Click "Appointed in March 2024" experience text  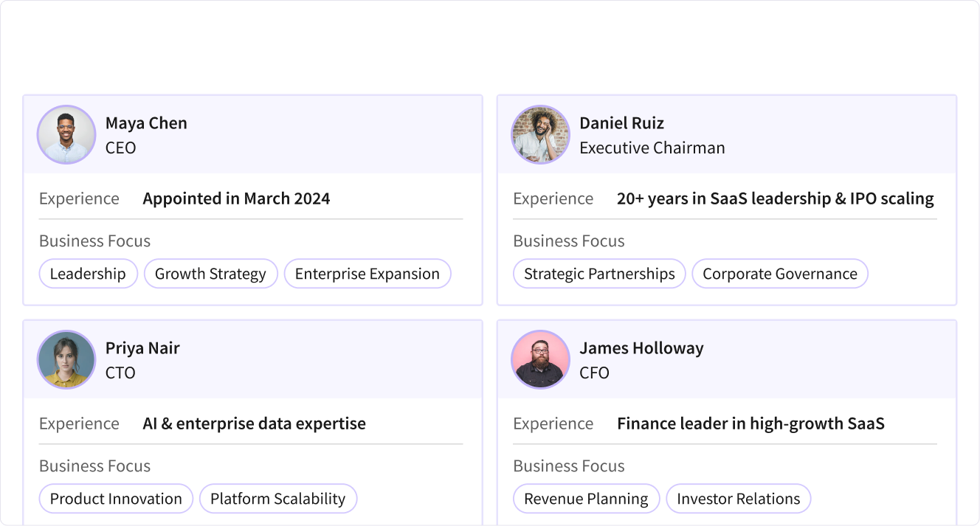point(236,198)
